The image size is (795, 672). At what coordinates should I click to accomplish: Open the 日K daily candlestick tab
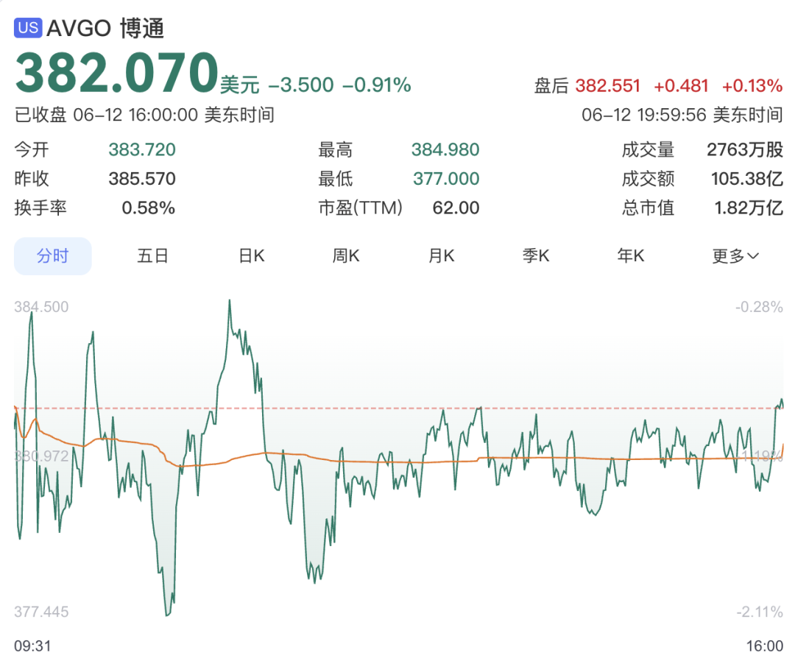(x=252, y=256)
